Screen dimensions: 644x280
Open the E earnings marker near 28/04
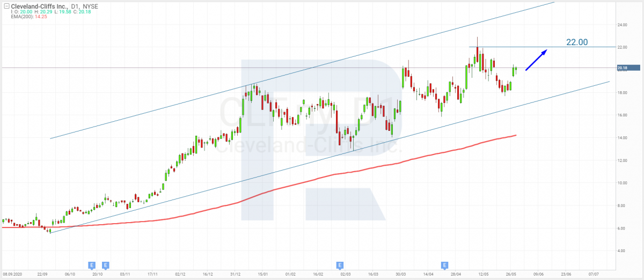click(444, 265)
